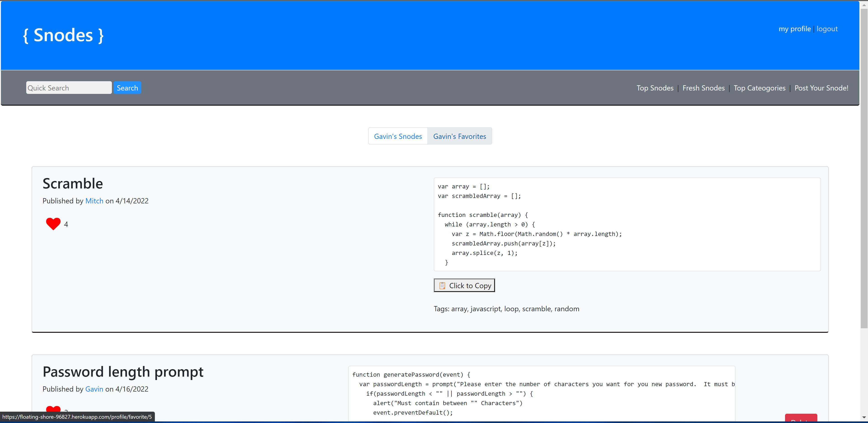This screenshot has width=868, height=423.
Task: Unfavorite Scramble by clicking its red heart
Action: tap(53, 224)
